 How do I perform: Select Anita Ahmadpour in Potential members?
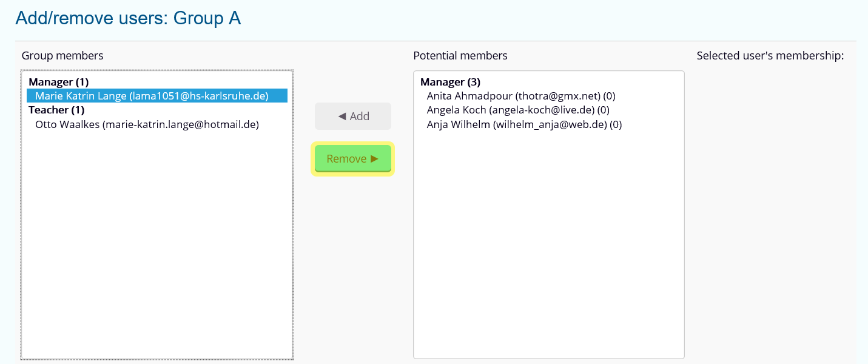click(x=521, y=96)
